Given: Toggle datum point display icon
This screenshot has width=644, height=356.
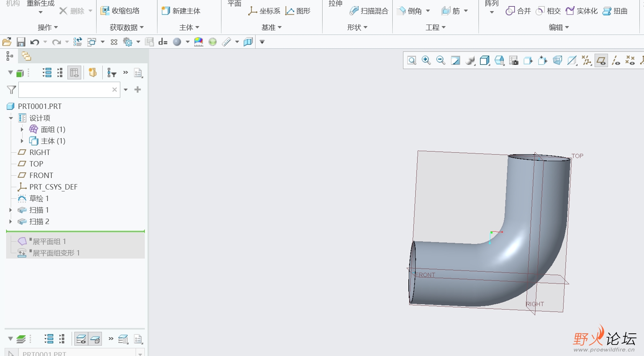Looking at the screenshot, I should click(630, 61).
